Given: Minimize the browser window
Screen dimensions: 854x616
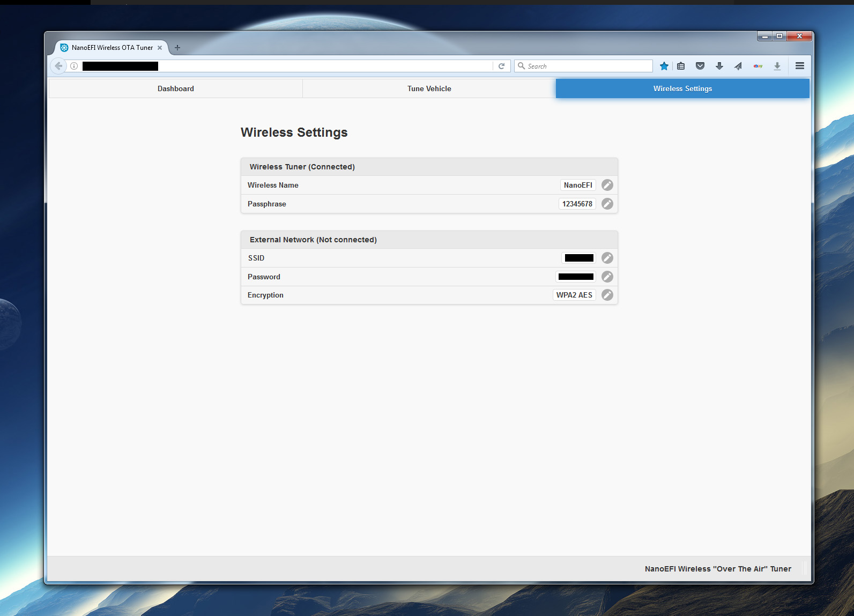Looking at the screenshot, I should pyautogui.click(x=765, y=36).
